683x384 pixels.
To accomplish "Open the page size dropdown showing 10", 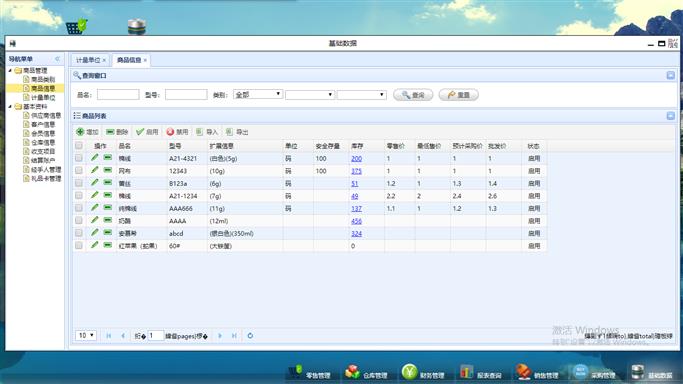I will point(86,335).
